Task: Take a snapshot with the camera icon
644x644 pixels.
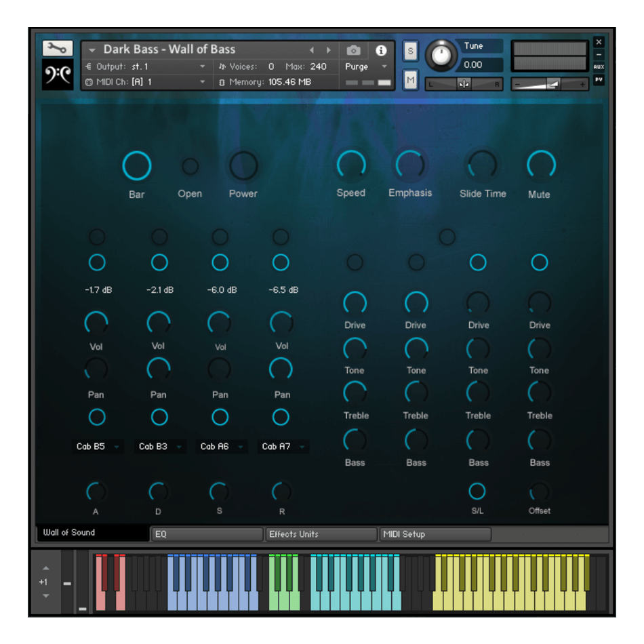Action: 353,51
